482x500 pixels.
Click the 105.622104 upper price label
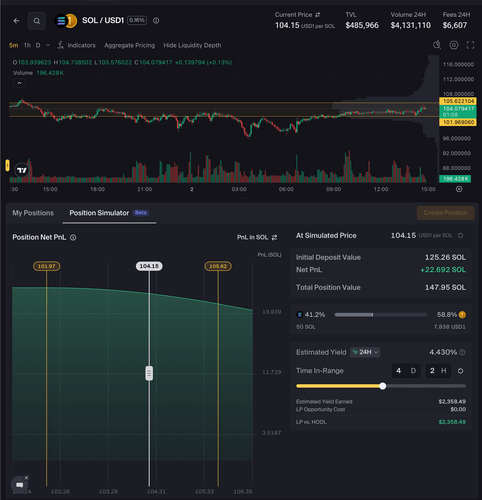tap(458, 101)
